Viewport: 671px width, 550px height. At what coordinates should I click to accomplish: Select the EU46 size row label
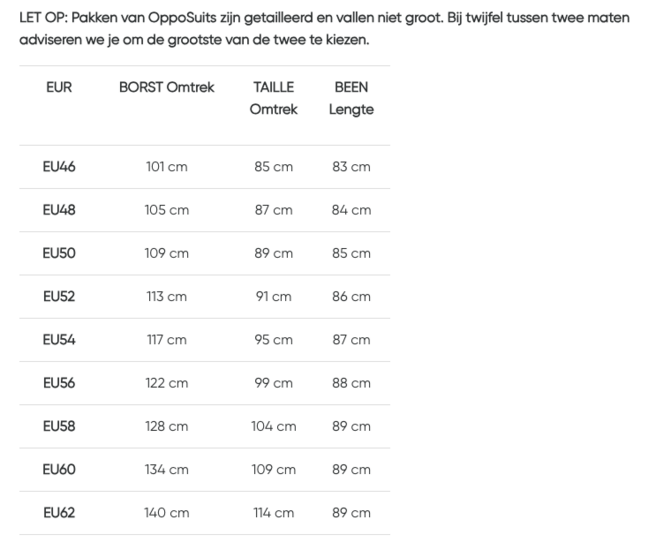coord(59,167)
